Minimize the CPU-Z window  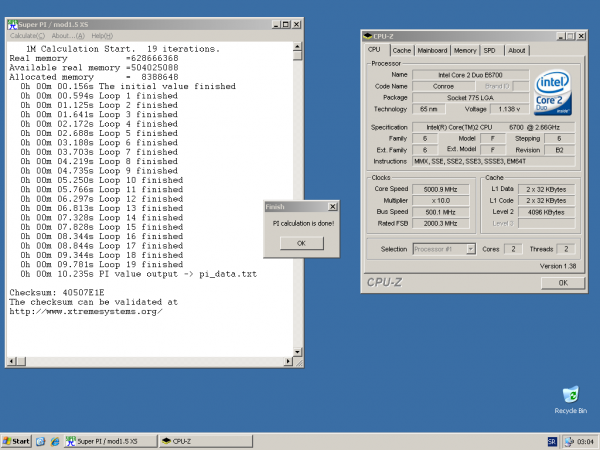[x=561, y=36]
